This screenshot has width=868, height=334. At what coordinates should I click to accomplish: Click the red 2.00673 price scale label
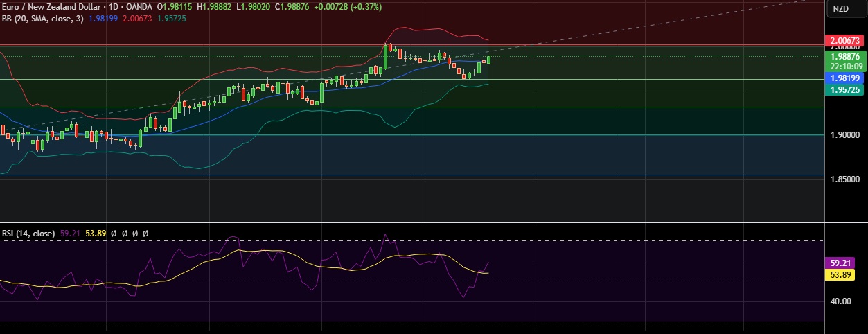[844, 42]
